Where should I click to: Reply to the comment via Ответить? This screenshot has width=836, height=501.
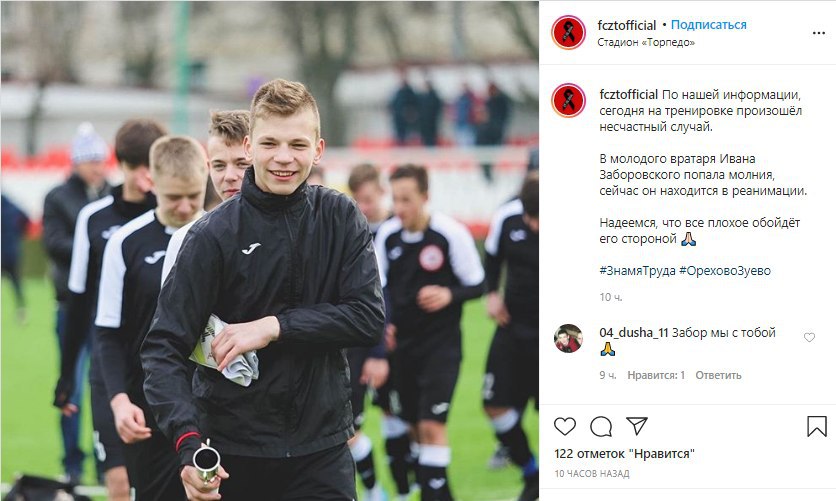pyautogui.click(x=718, y=375)
